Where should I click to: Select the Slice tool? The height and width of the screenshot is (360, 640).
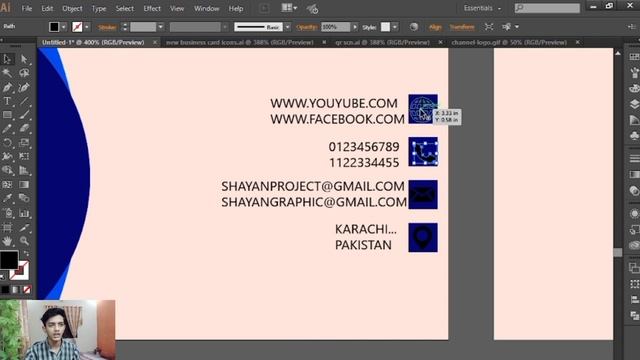[x=24, y=227]
